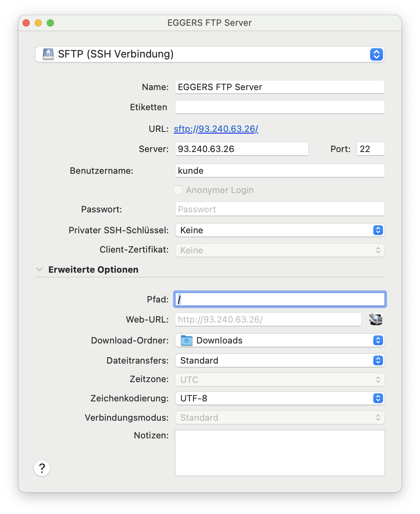Screen dimensions: 420x514
Task: Click the yellow minimize window button
Action: 38,23
